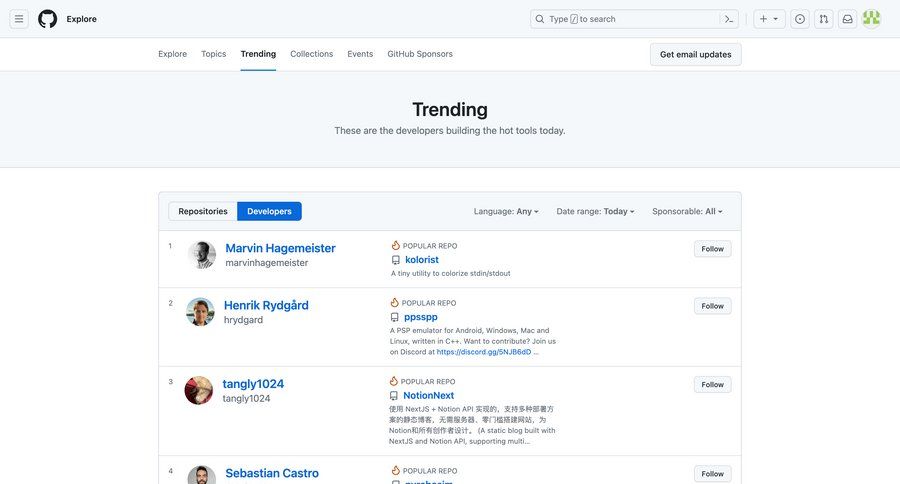Viewport: 900px width, 484px height.
Task: Click the repo icon beside NotionNext
Action: point(393,396)
